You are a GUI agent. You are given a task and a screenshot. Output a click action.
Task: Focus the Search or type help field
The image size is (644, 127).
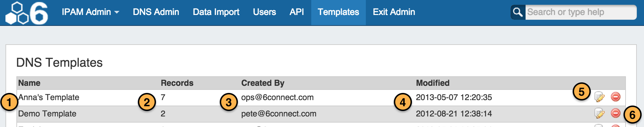coord(581,12)
